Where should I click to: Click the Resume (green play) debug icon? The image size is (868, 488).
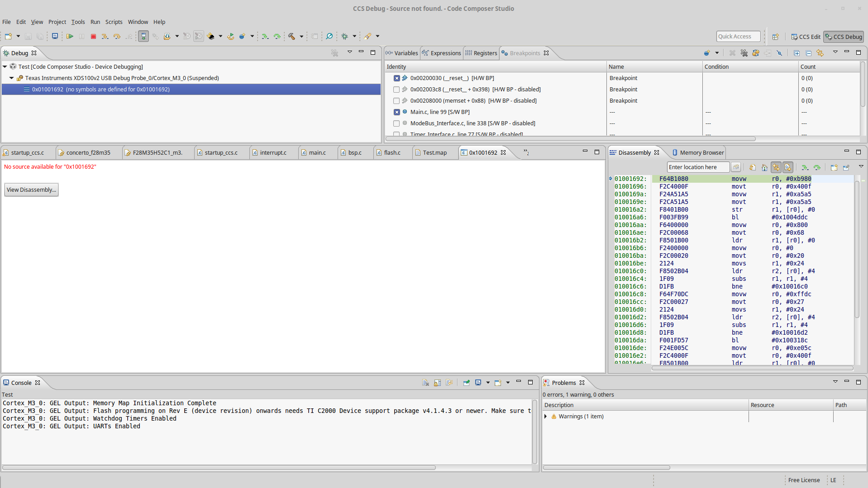pyautogui.click(x=70, y=36)
